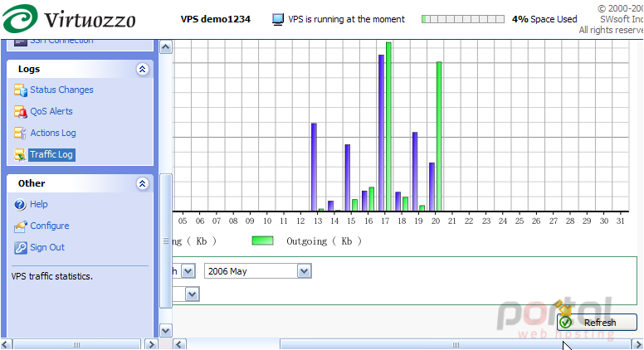This screenshot has height=350, width=644.
Task: Click the 4% Space Used progress bar
Action: [463, 19]
